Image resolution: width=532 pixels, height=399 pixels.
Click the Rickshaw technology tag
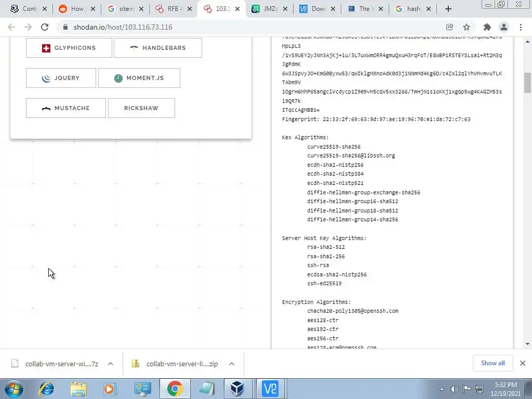141,108
